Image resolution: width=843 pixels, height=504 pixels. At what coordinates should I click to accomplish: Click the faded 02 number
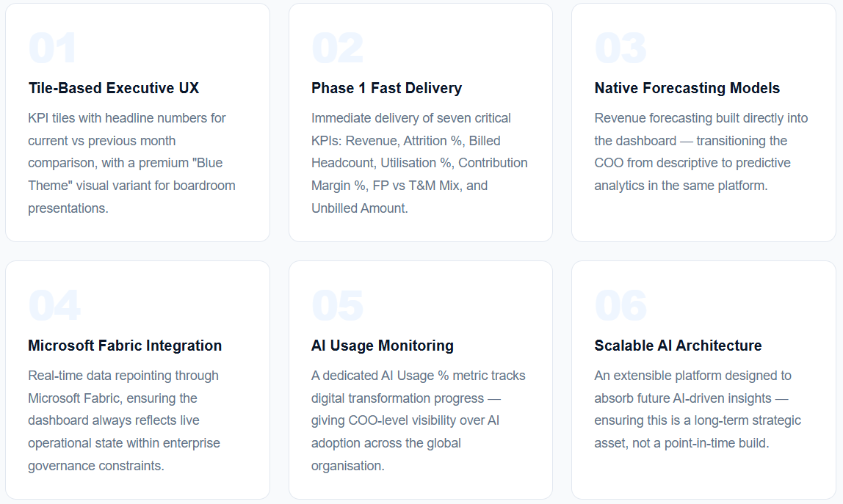click(337, 48)
